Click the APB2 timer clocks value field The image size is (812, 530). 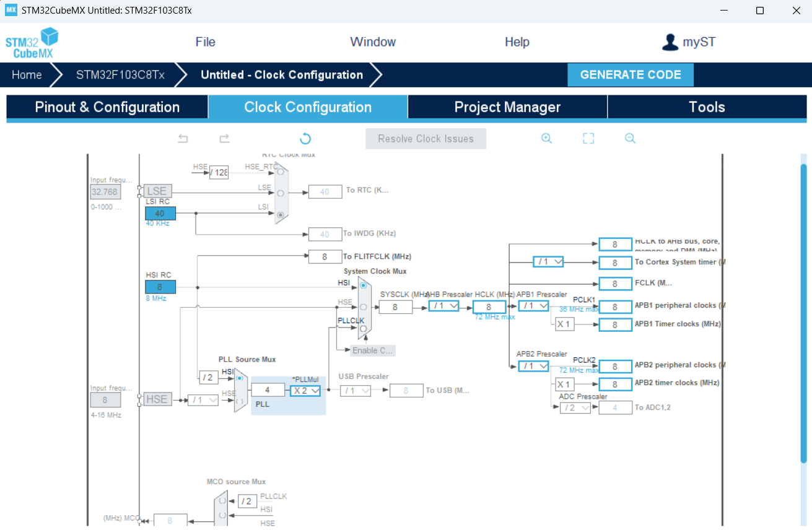615,384
